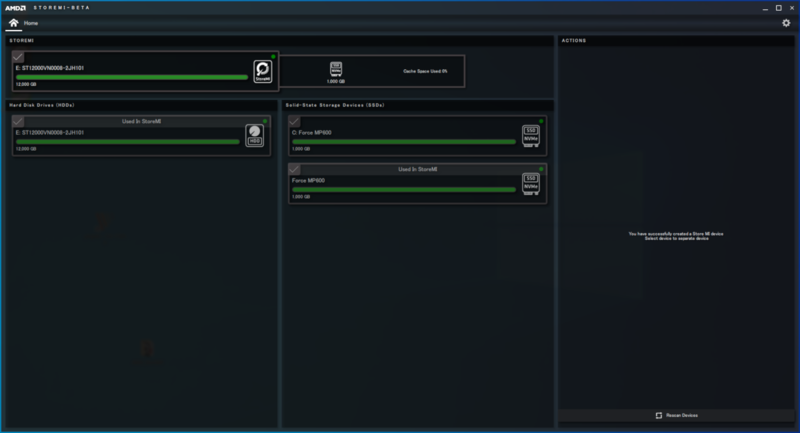Toggle the checkbox on the Used In StoreMI Force MP600 SSD
800x433 pixels.
tap(294, 169)
